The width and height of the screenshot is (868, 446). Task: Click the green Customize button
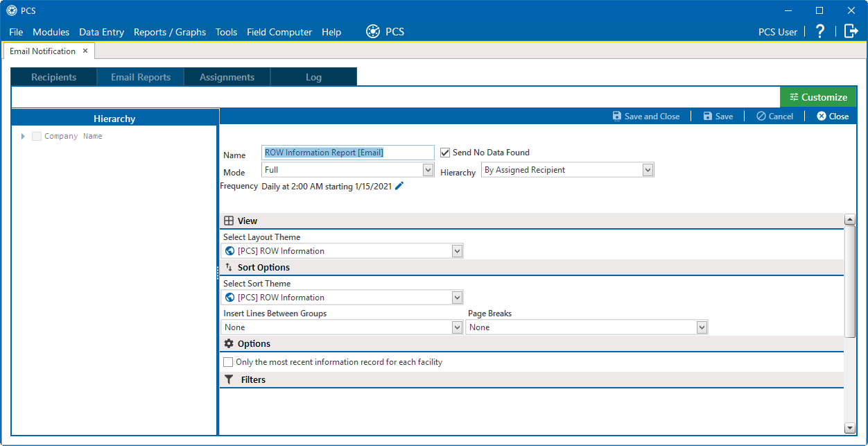818,97
